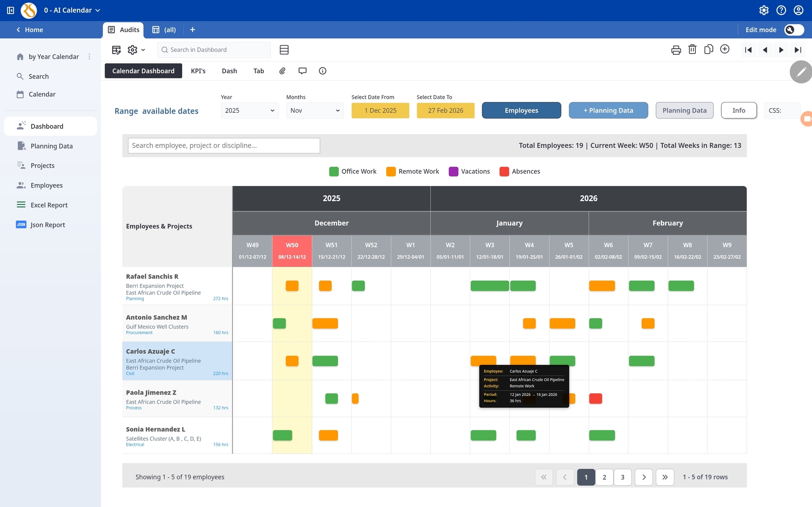Toggle the Edit mode switch

click(794, 30)
